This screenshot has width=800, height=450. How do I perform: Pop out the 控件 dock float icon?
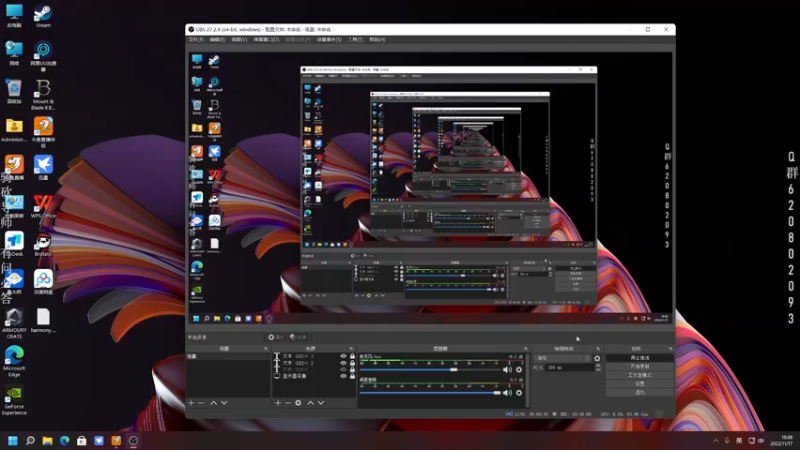(x=670, y=348)
